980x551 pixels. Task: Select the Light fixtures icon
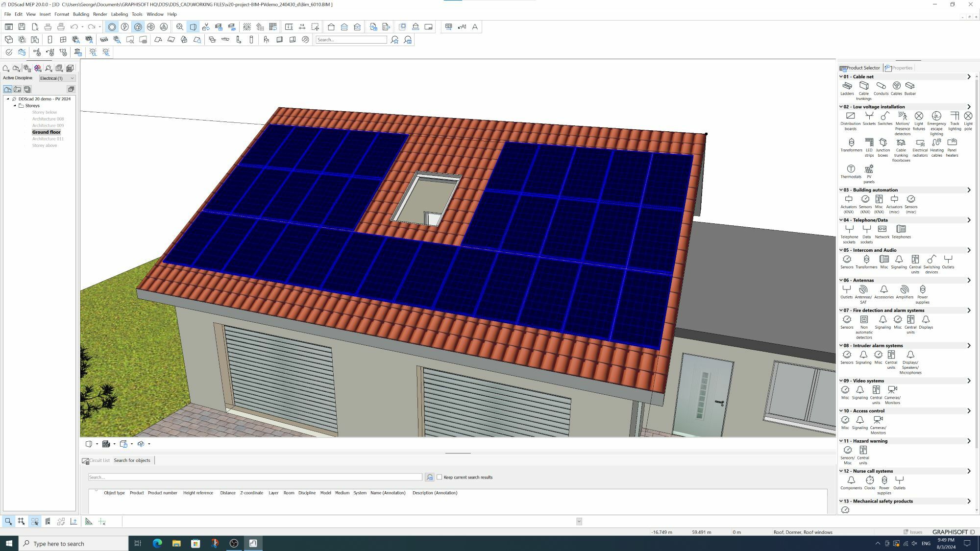(x=919, y=116)
